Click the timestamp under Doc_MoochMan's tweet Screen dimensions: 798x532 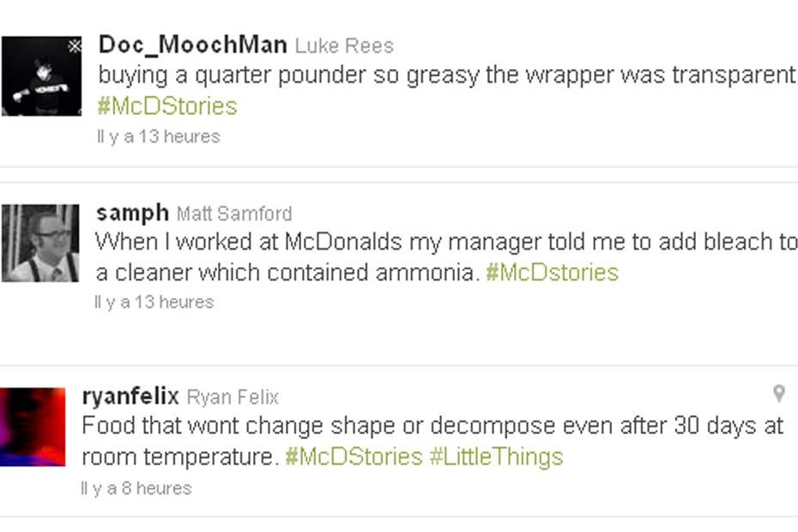[x=159, y=136]
